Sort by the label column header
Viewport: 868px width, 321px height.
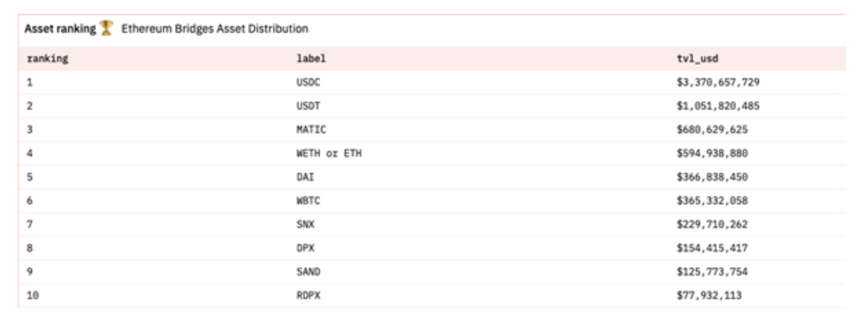click(311, 59)
